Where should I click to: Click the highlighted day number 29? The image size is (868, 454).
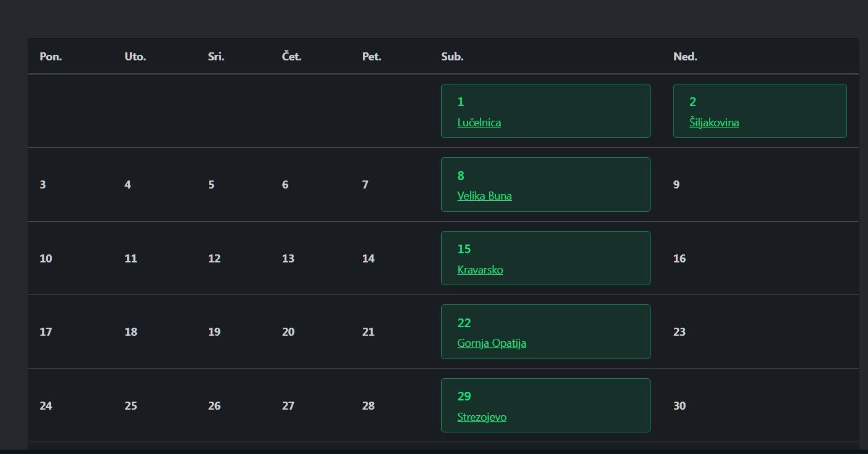coord(464,396)
